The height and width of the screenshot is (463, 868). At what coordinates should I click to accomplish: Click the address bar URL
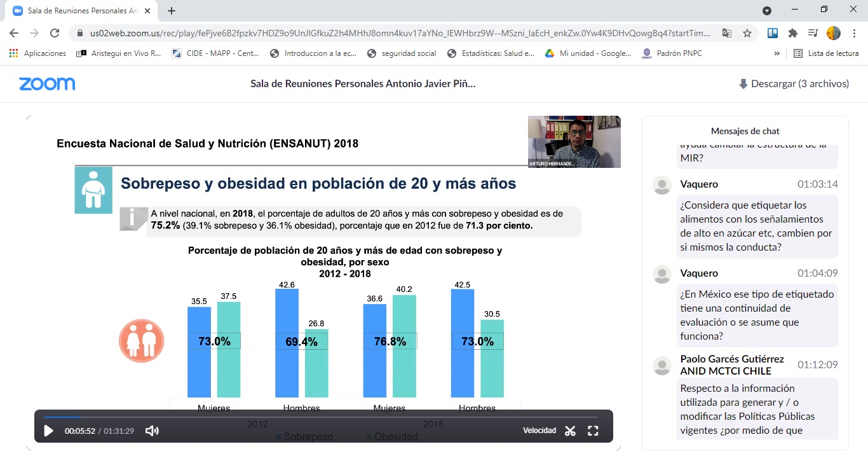coord(400,33)
